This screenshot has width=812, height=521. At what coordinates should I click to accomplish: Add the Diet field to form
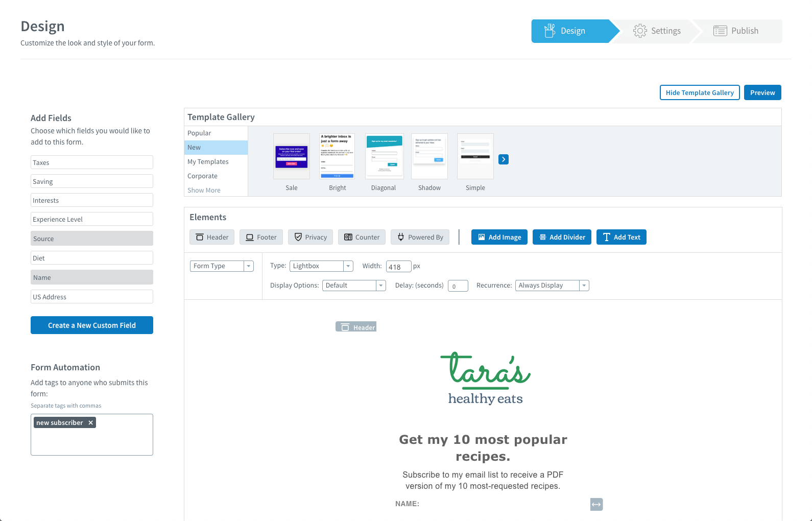(92, 258)
